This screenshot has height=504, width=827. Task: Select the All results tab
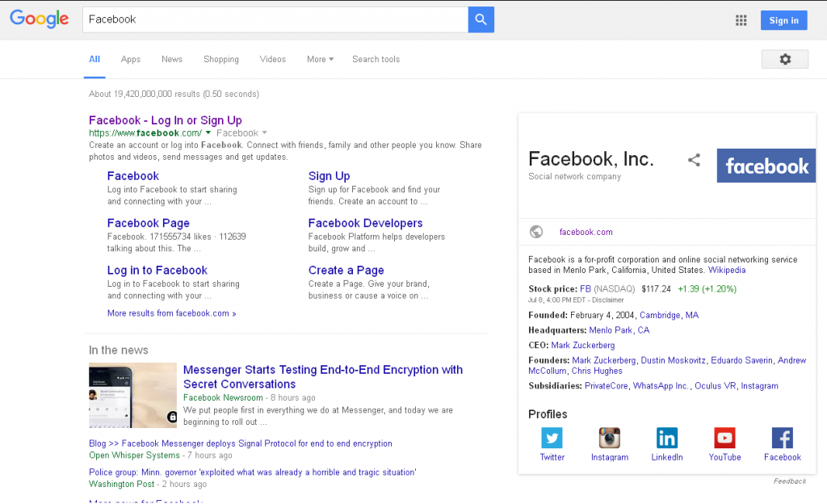click(94, 59)
